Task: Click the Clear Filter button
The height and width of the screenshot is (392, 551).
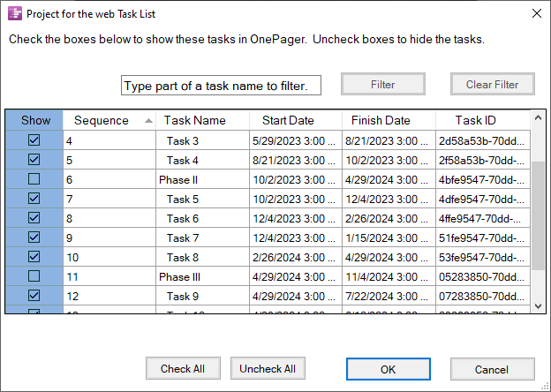Action: [x=493, y=84]
